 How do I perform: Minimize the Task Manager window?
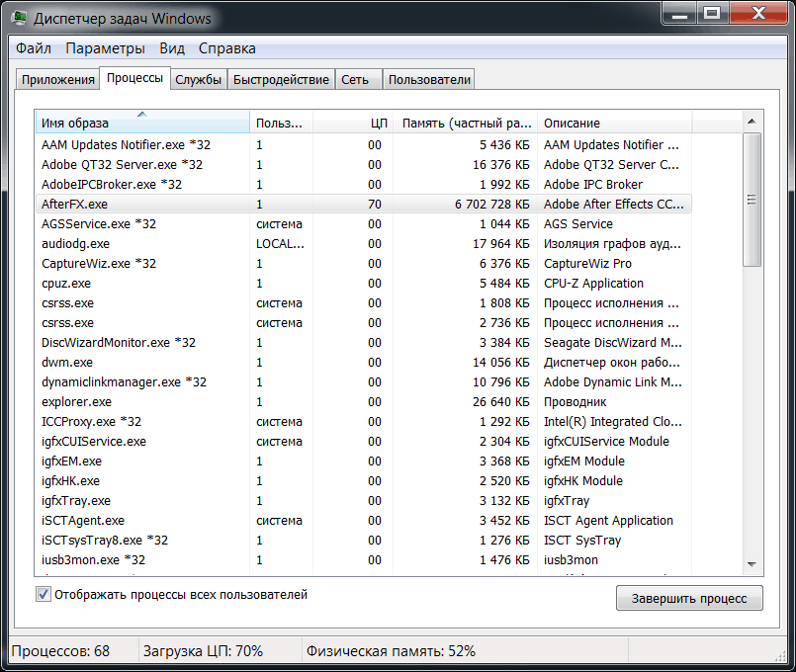[679, 13]
